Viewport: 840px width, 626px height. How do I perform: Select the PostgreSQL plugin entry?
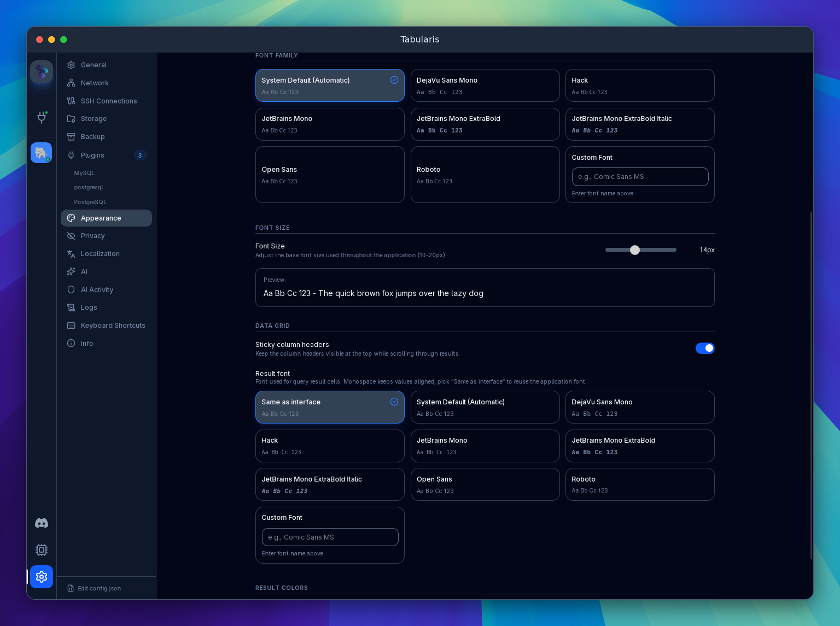[x=90, y=202]
